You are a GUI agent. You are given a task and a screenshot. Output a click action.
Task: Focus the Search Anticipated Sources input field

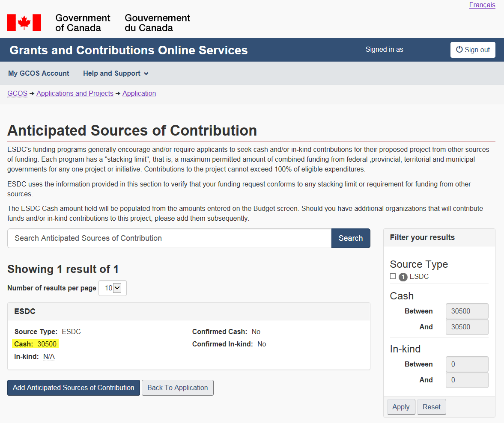(169, 238)
